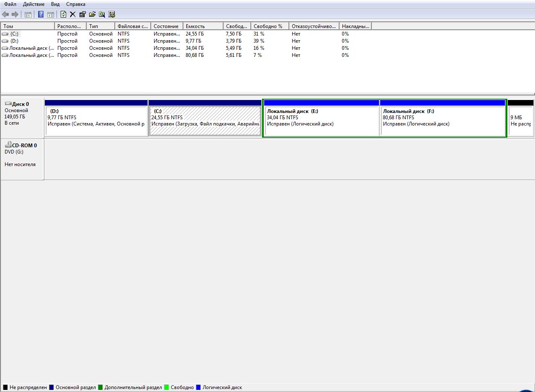535x392 pixels.
Task: Click the forward arrow toolbar icon
Action: click(x=15, y=15)
